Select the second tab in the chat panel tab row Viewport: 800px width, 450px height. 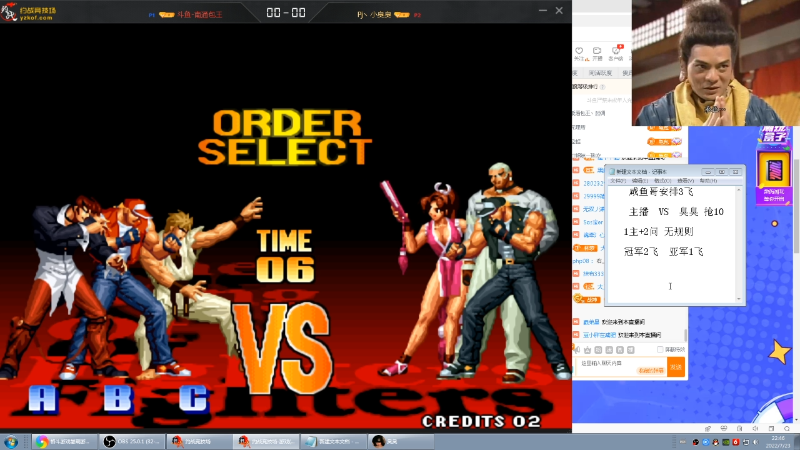click(x=600, y=73)
